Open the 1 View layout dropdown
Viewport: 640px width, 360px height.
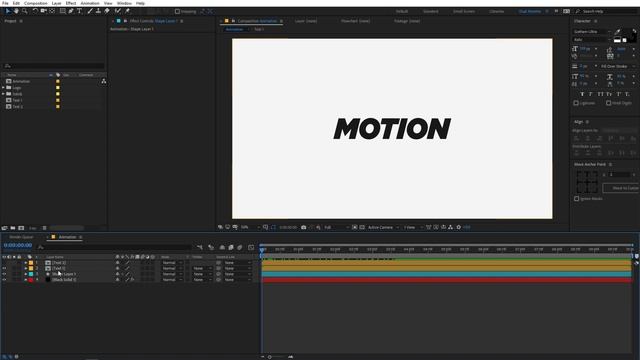point(413,227)
